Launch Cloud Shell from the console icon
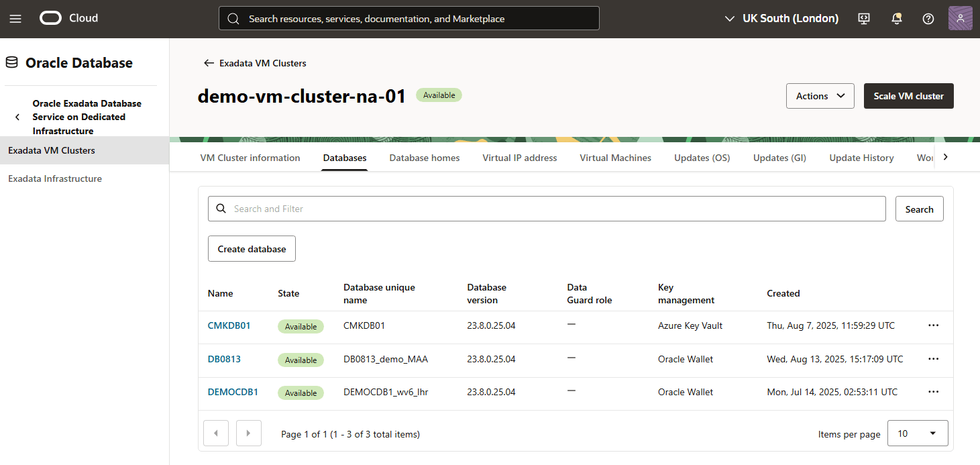980x465 pixels. (863, 18)
